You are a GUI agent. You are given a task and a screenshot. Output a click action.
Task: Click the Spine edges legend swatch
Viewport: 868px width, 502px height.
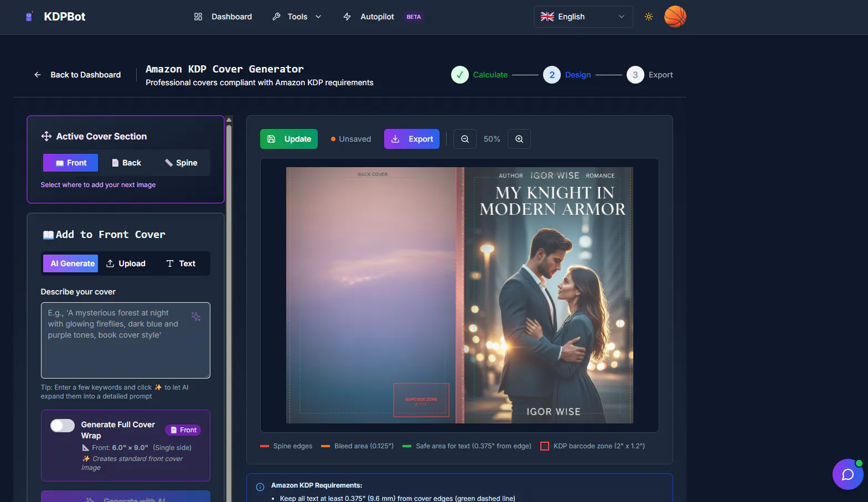265,446
